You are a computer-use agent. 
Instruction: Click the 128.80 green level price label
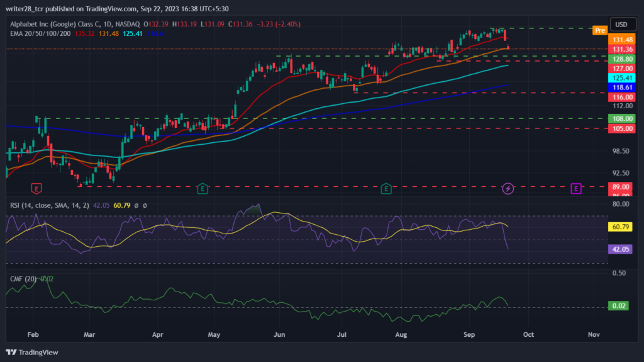tap(622, 59)
